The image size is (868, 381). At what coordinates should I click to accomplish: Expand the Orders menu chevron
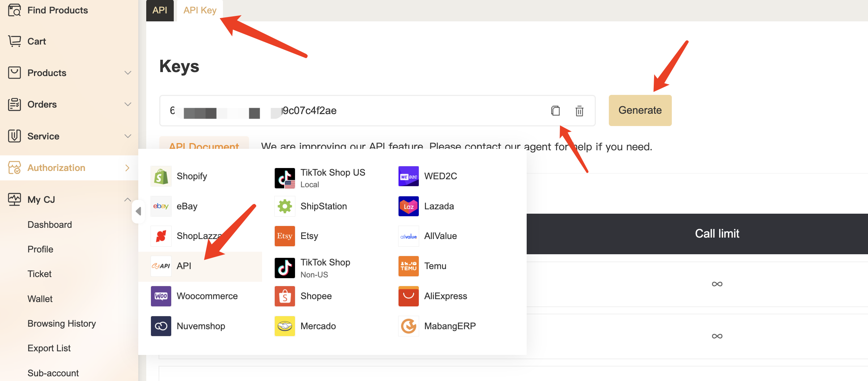(x=128, y=104)
